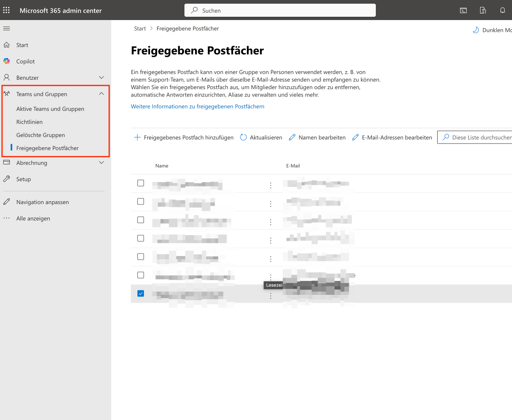
Task: Uncheck the selected last row checkbox
Action: click(141, 294)
